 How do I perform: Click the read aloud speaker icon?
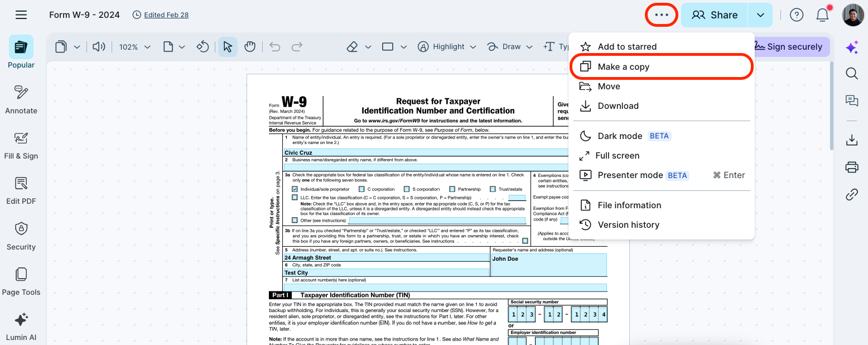point(98,47)
